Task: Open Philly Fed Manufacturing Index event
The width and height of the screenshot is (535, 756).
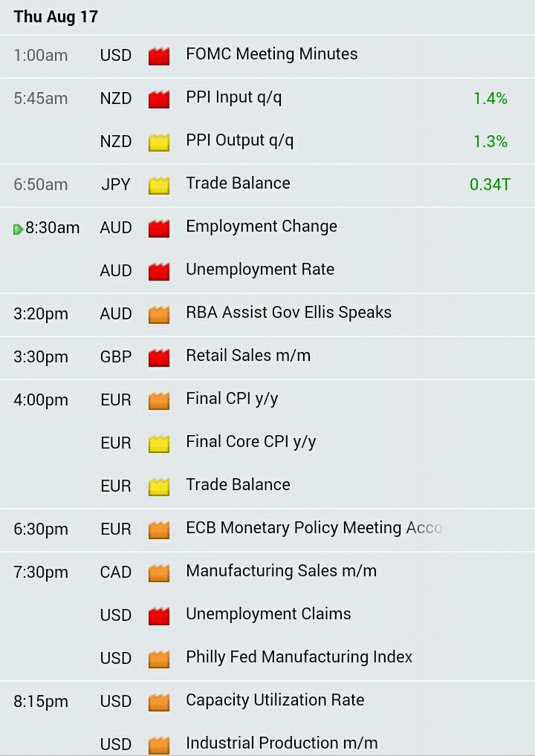Action: [x=267, y=659]
